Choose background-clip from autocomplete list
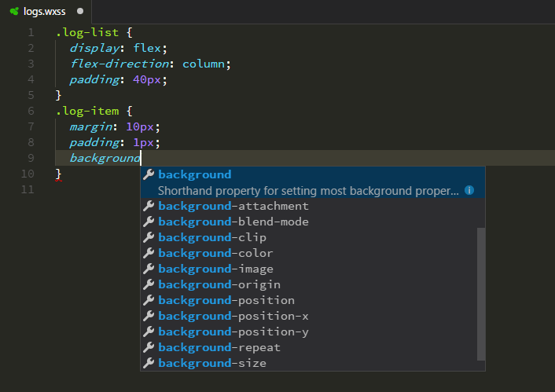Screen dimensions: 555x392 tap(309, 237)
